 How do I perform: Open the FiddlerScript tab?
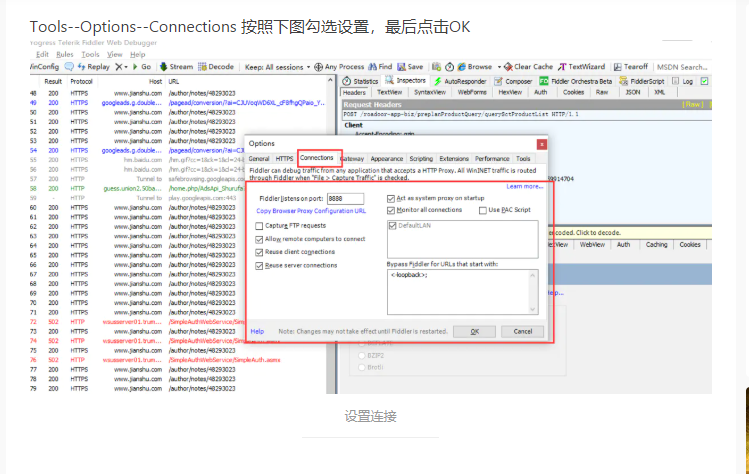642,81
